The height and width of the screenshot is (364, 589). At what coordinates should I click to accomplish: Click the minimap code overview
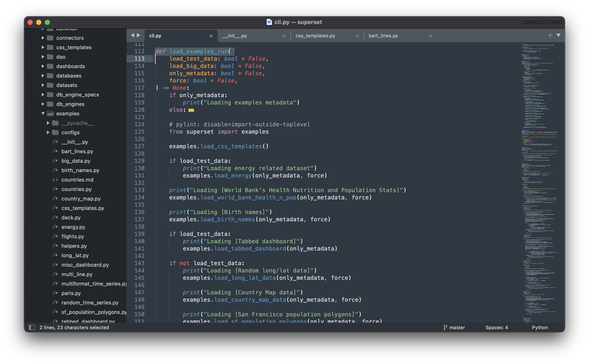[x=540, y=182]
